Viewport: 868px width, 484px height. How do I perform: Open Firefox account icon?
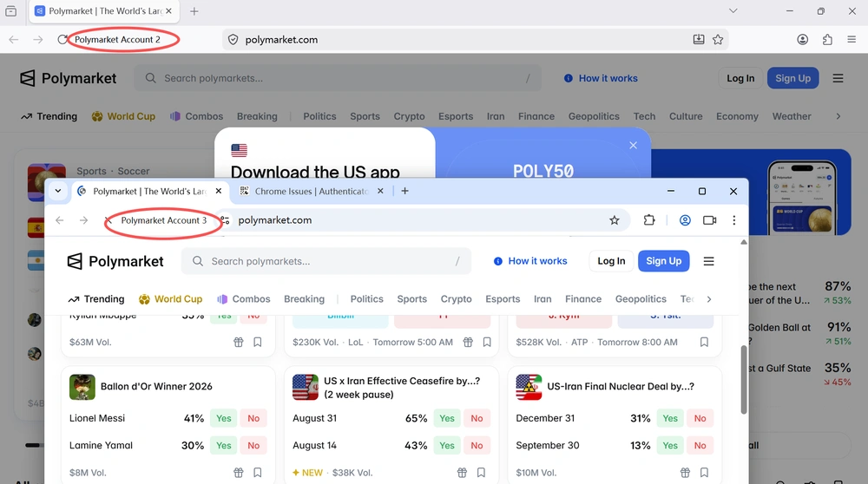coord(803,39)
